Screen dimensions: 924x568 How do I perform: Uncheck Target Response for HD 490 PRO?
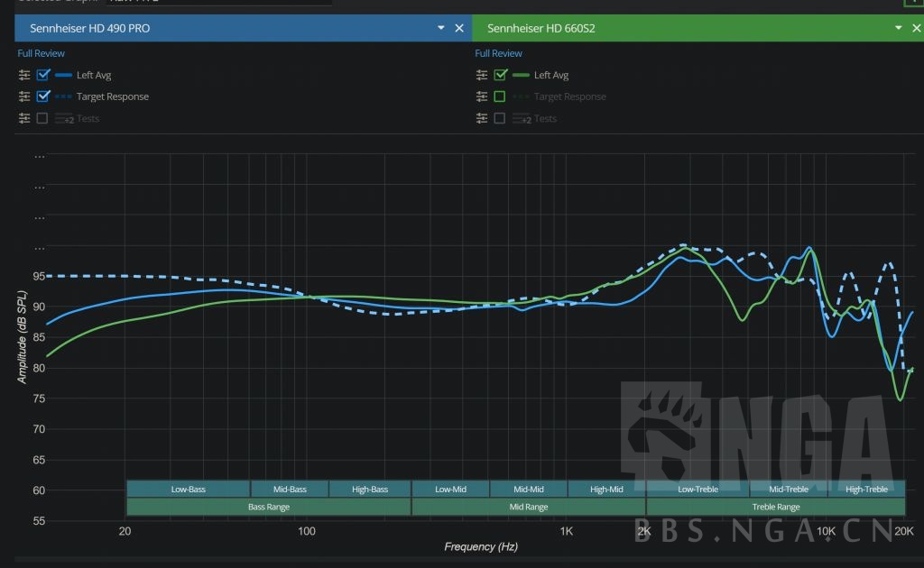pyautogui.click(x=42, y=96)
